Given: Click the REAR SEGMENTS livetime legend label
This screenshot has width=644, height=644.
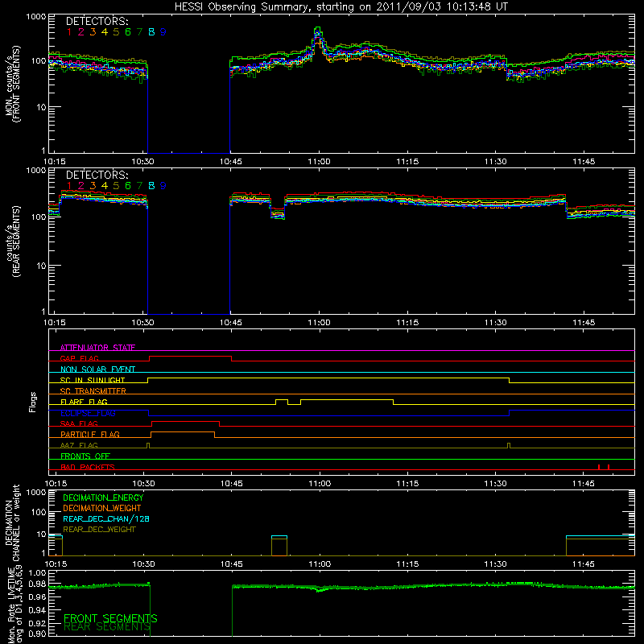Looking at the screenshot, I should 107,626.
